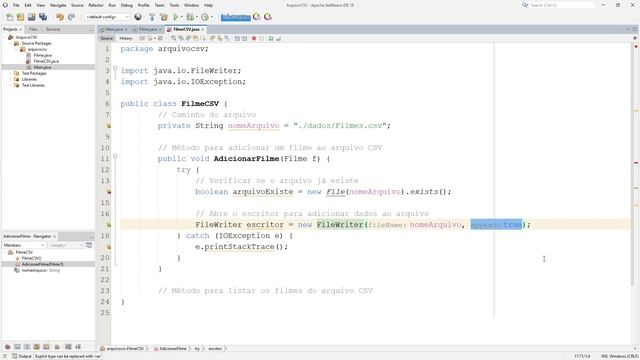
Task: Switch to the Main.java editor tab
Action: [113, 29]
